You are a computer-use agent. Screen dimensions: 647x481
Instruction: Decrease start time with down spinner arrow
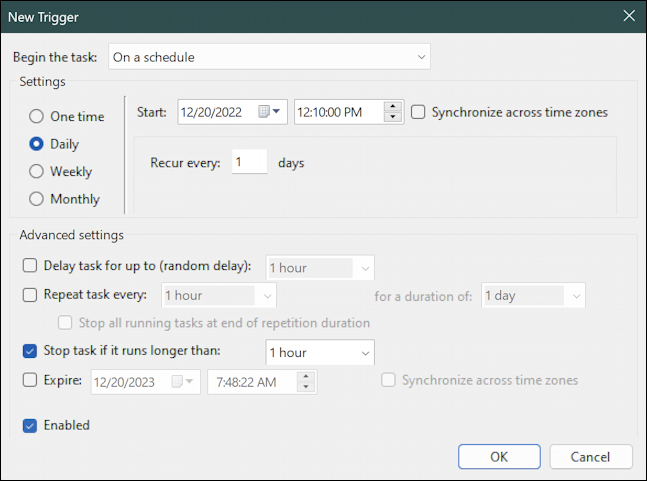tap(392, 117)
